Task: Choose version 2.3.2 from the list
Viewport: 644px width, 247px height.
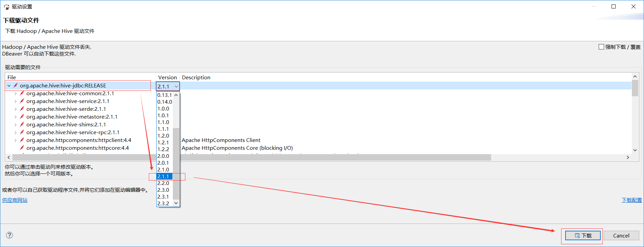Action: (x=165, y=204)
